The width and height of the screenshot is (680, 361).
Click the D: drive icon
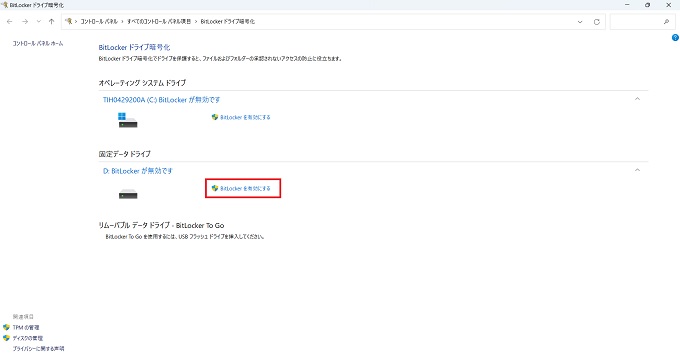[x=128, y=194]
